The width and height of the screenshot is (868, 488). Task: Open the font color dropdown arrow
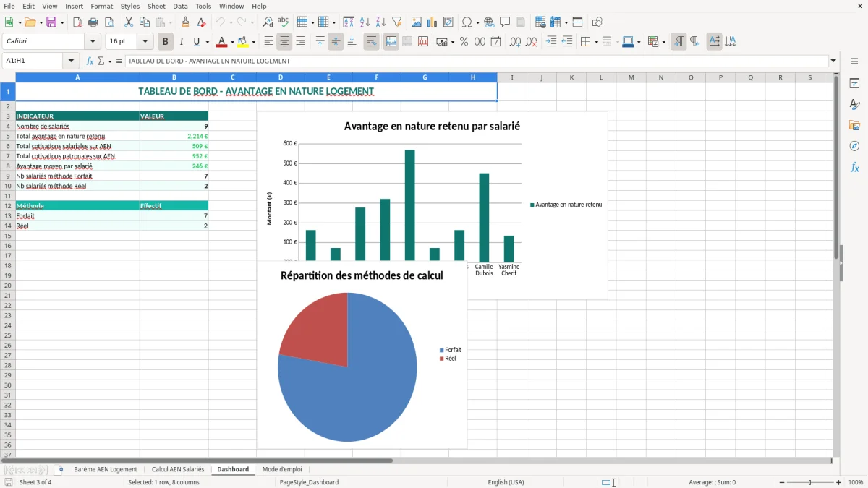232,42
